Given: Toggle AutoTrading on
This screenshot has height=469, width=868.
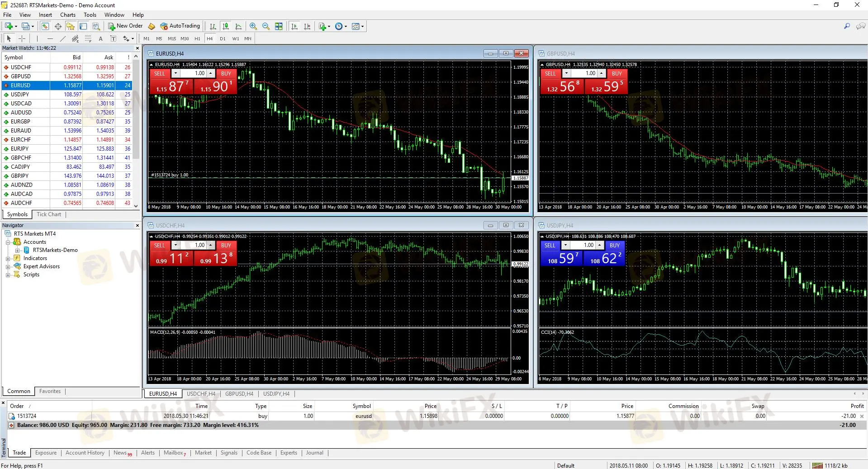Looking at the screenshot, I should 180,26.
